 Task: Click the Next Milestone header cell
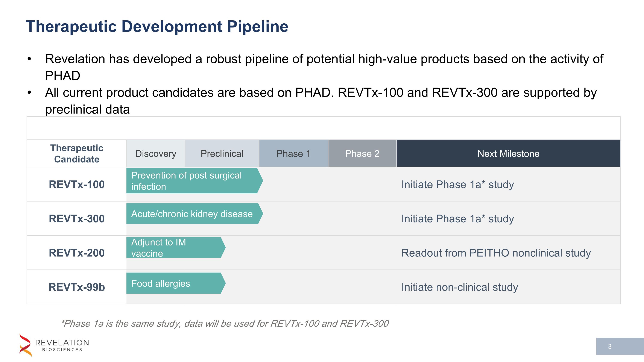click(x=508, y=153)
